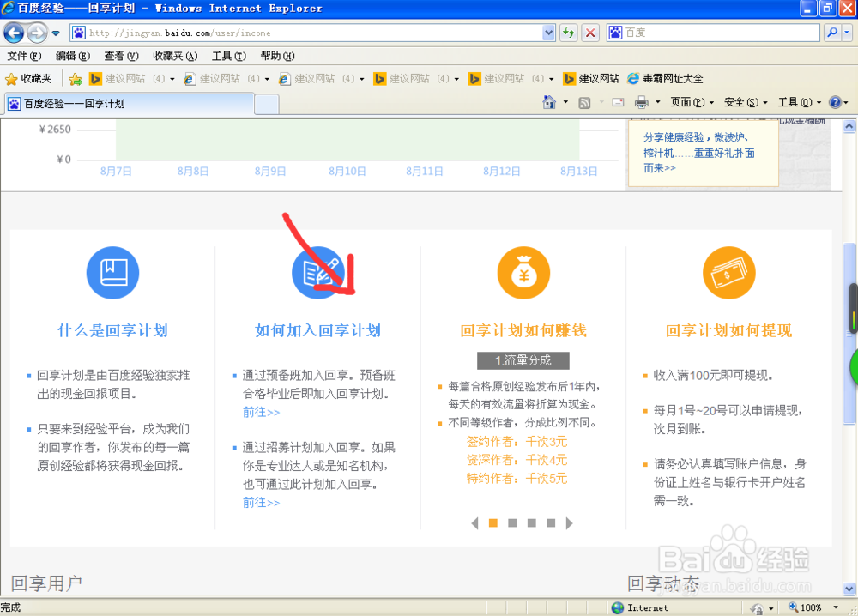Open the 毒霸网址大全 favorites link
Image resolution: width=858 pixels, height=616 pixels.
point(666,79)
